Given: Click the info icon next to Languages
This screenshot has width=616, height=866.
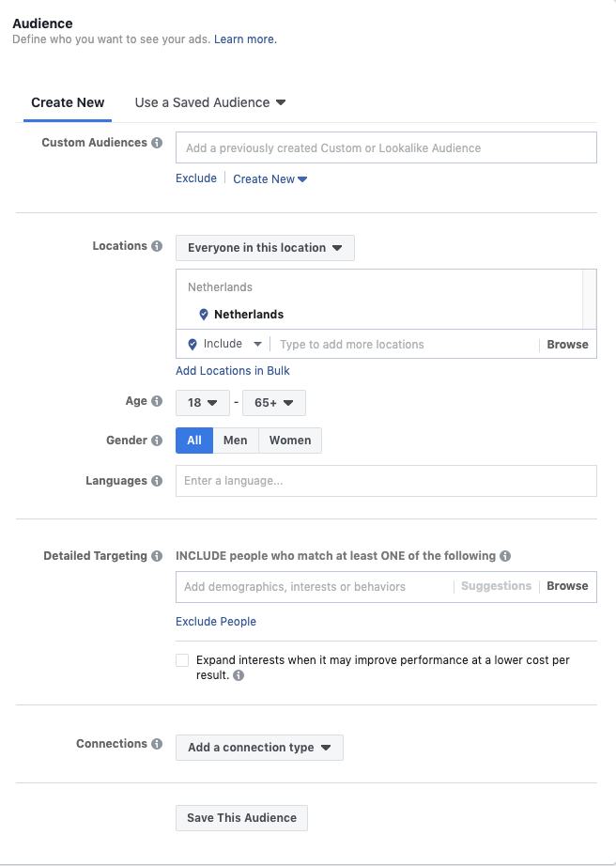Looking at the screenshot, I should click(159, 481).
